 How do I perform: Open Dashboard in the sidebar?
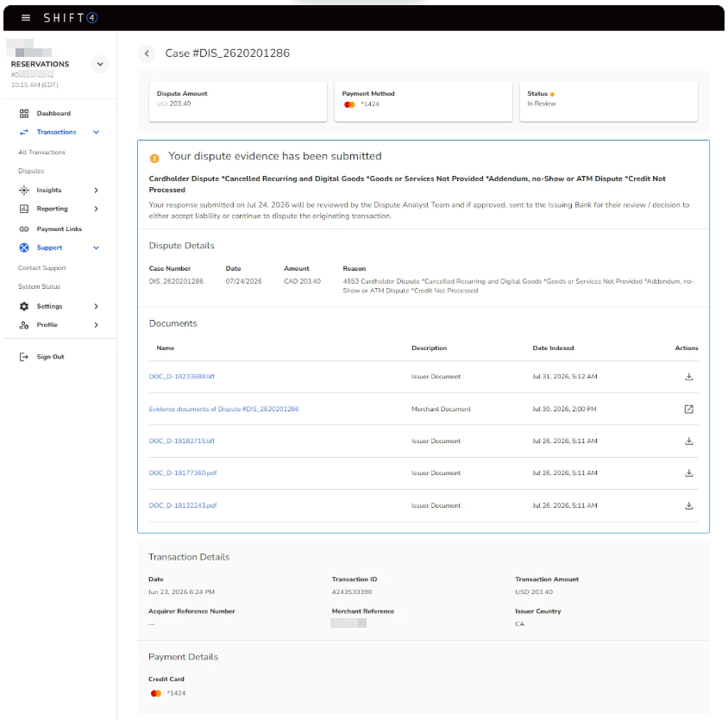click(x=53, y=113)
